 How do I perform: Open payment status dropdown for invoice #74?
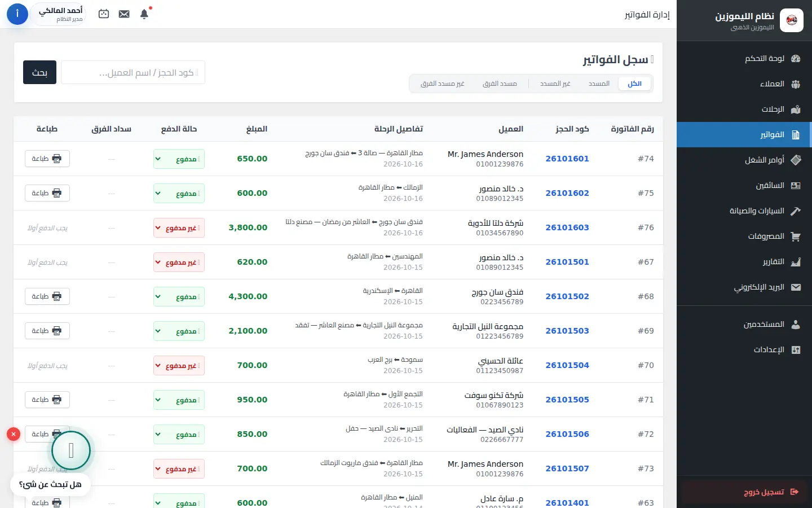179,159
